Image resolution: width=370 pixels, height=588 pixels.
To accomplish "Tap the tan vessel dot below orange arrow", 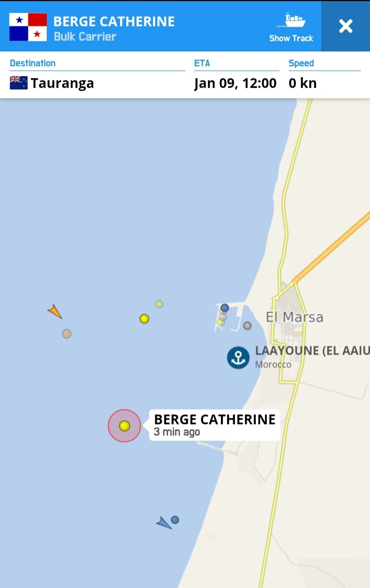I will pyautogui.click(x=67, y=333).
